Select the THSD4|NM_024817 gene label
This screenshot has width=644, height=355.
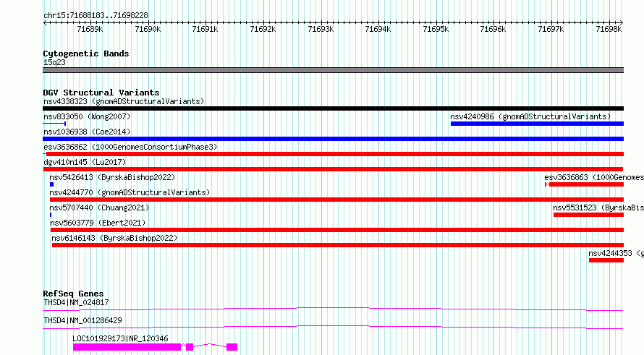pyautogui.click(x=76, y=302)
